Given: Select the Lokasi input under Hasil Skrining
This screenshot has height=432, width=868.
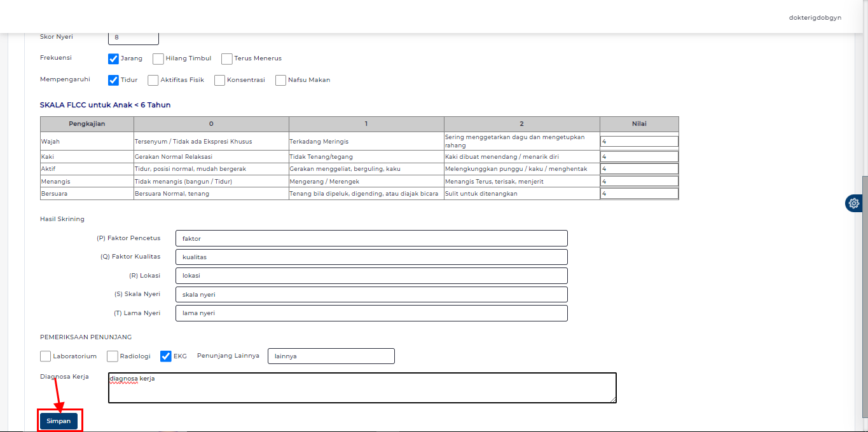Looking at the screenshot, I should pyautogui.click(x=371, y=275).
